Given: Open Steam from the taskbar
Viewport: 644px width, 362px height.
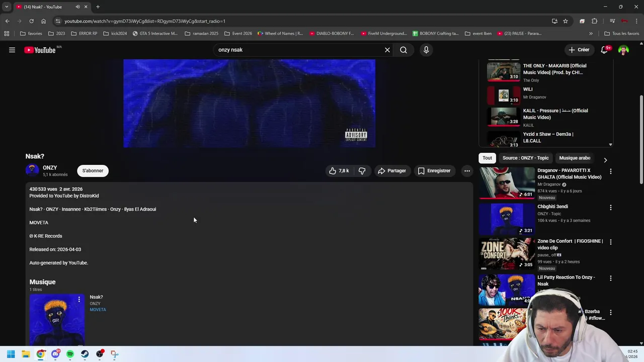Looking at the screenshot, I should tap(85, 354).
